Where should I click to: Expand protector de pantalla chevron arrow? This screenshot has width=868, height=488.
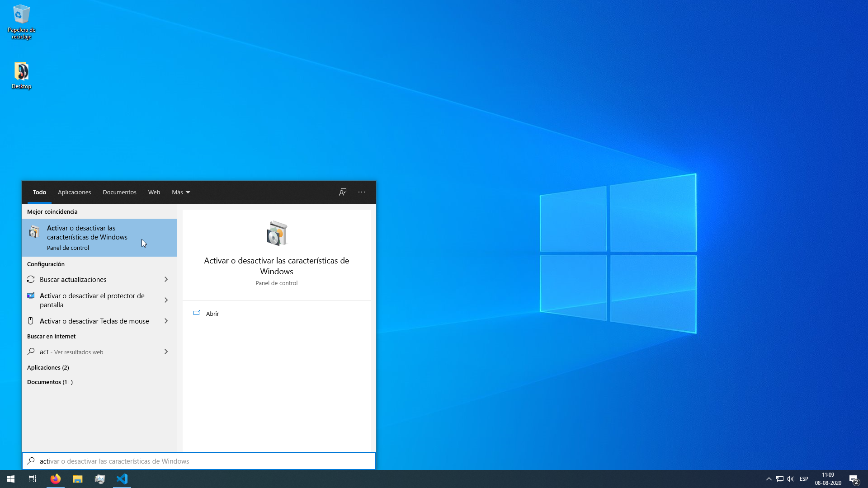pos(166,300)
